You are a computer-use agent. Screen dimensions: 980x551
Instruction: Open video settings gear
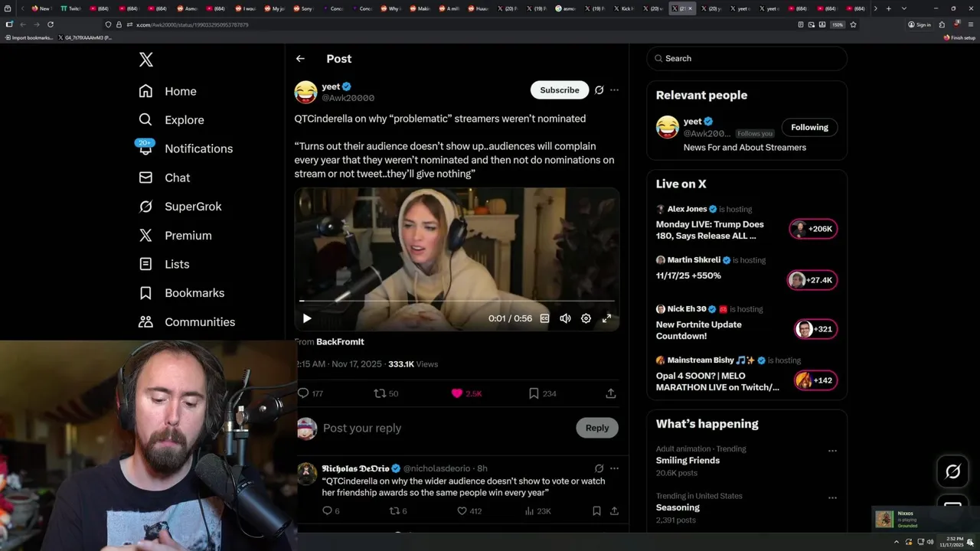click(x=586, y=318)
